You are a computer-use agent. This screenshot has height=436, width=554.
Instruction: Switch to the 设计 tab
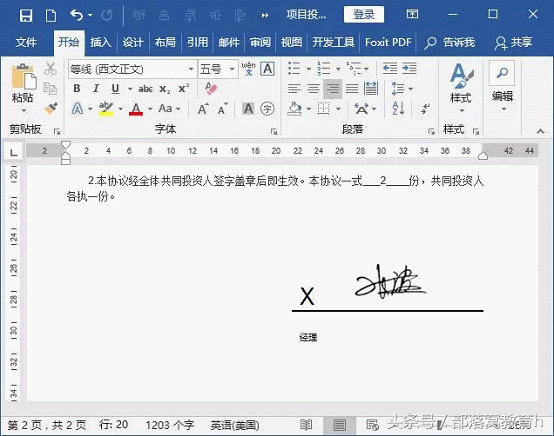[x=133, y=42]
